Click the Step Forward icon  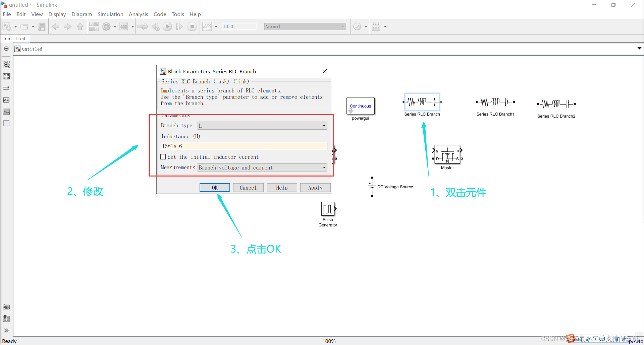click(180, 26)
